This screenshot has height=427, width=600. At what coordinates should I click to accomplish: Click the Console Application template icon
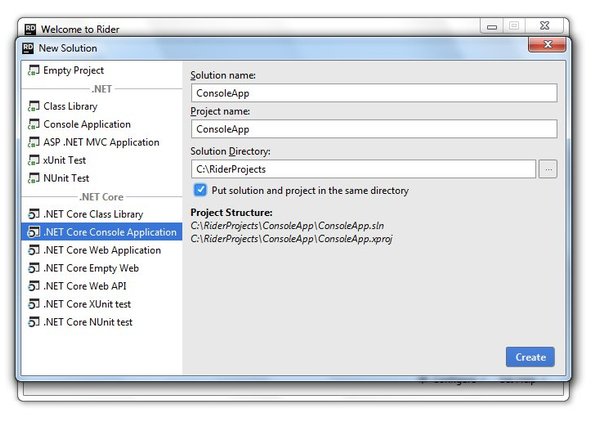34,125
